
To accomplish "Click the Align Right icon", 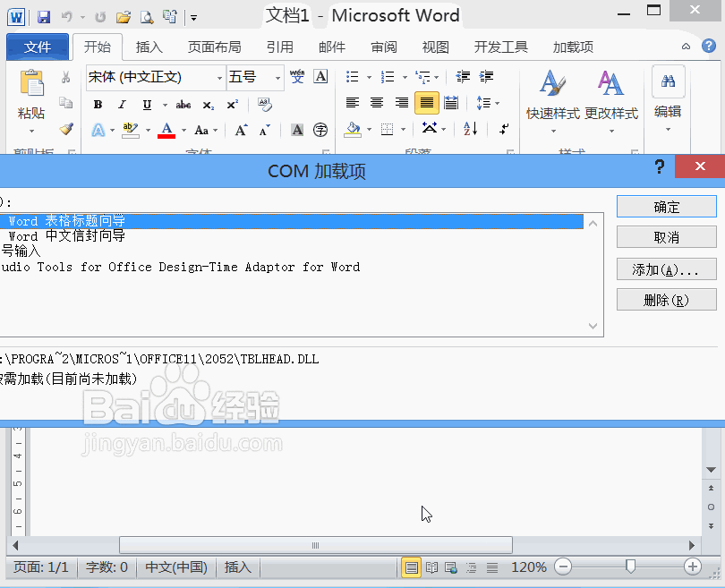I will 401,103.
